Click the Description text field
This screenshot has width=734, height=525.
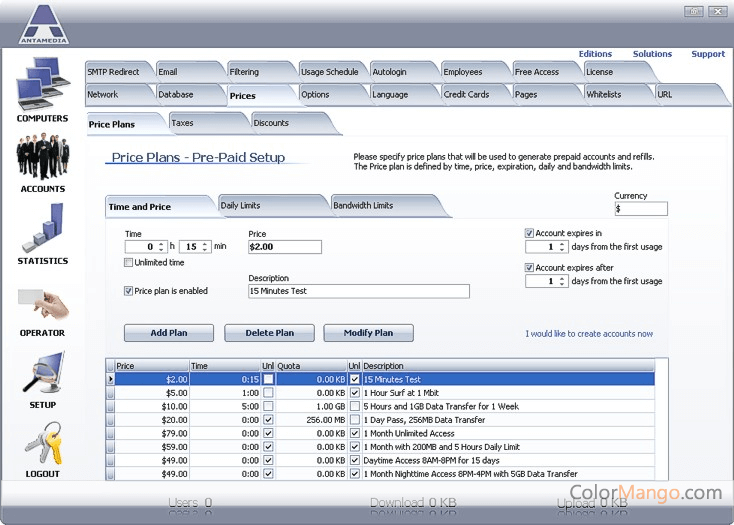(x=358, y=291)
